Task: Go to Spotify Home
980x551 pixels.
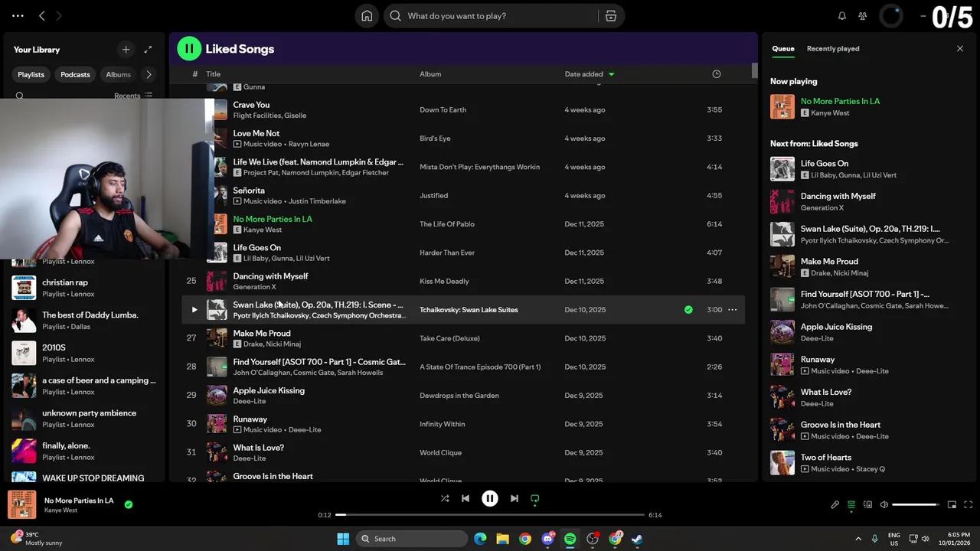Action: click(x=367, y=16)
